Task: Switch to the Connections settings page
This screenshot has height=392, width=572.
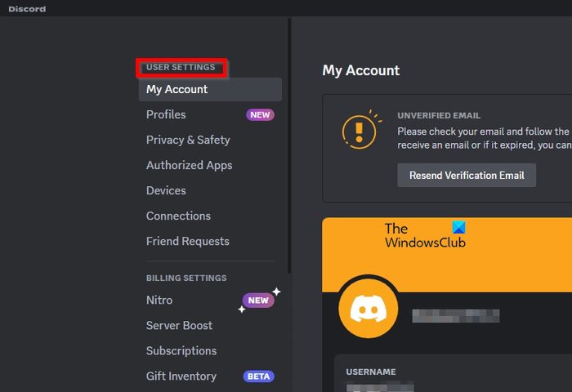Action: pyautogui.click(x=178, y=216)
